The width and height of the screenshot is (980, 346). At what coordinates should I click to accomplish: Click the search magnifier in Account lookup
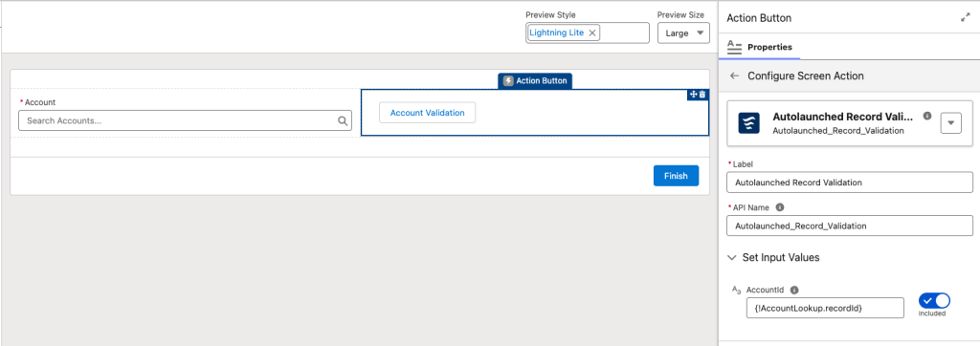(x=343, y=121)
